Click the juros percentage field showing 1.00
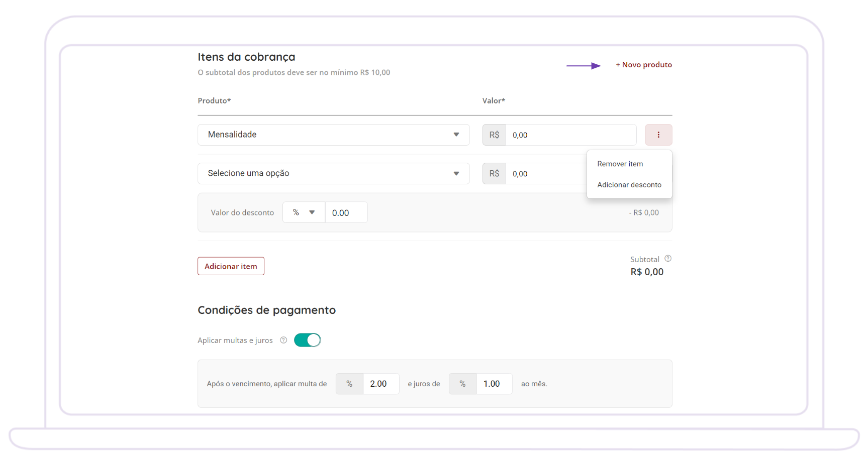The image size is (868, 455). click(494, 384)
